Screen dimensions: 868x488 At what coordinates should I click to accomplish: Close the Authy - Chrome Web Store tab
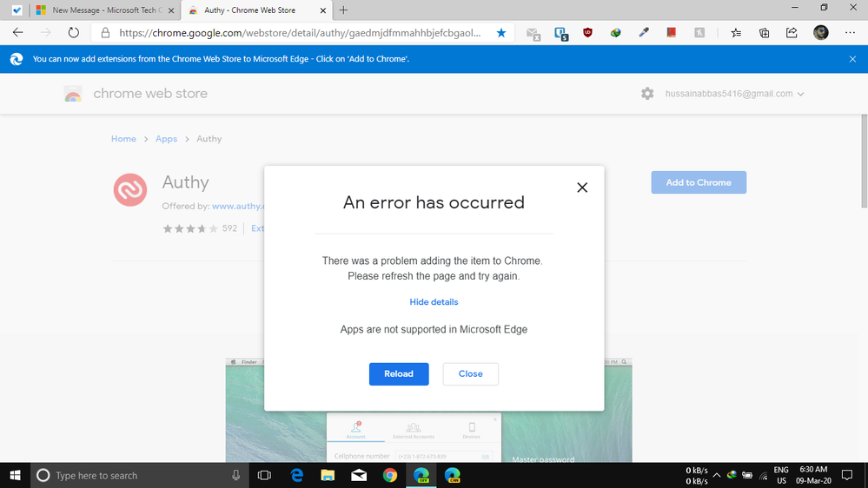point(322,10)
